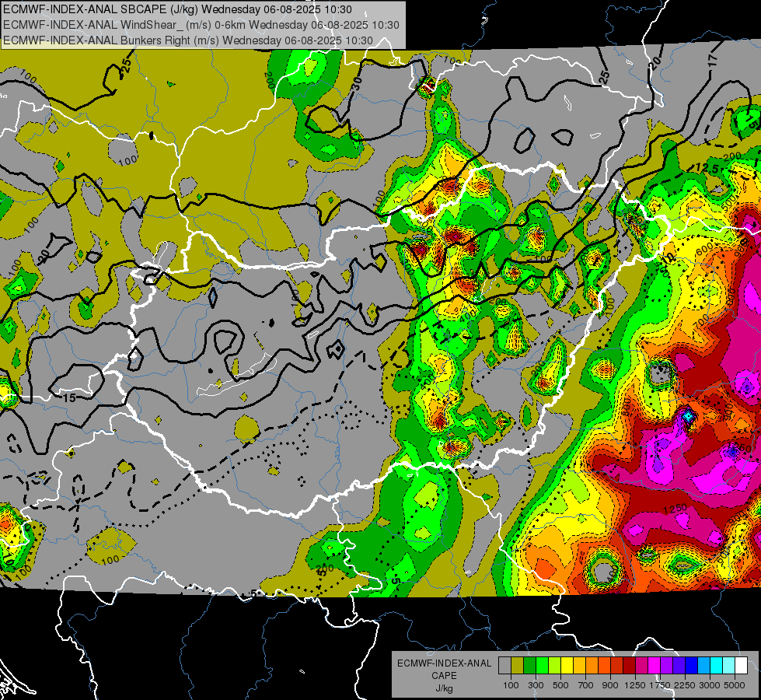Click the 1750 label in the legend scale
The width and height of the screenshot is (761, 700).
[x=661, y=685]
